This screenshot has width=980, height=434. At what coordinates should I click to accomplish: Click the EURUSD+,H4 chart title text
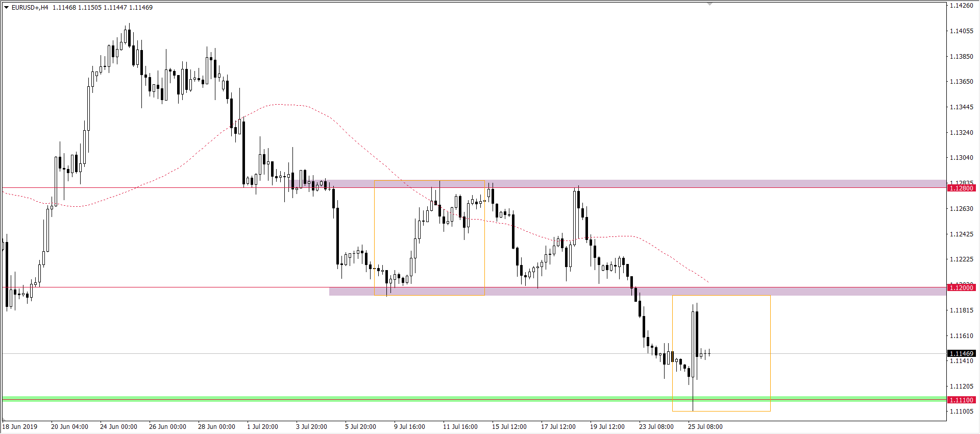(x=30, y=8)
